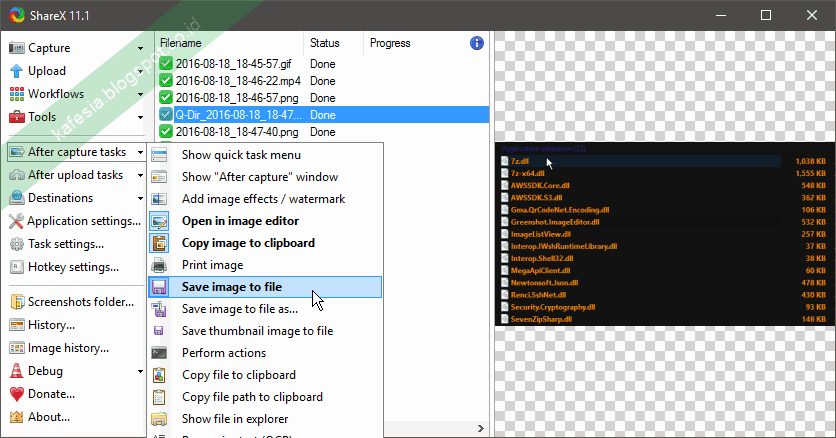Click the Print image printer icon
The width and height of the screenshot is (836, 438).
point(159,265)
